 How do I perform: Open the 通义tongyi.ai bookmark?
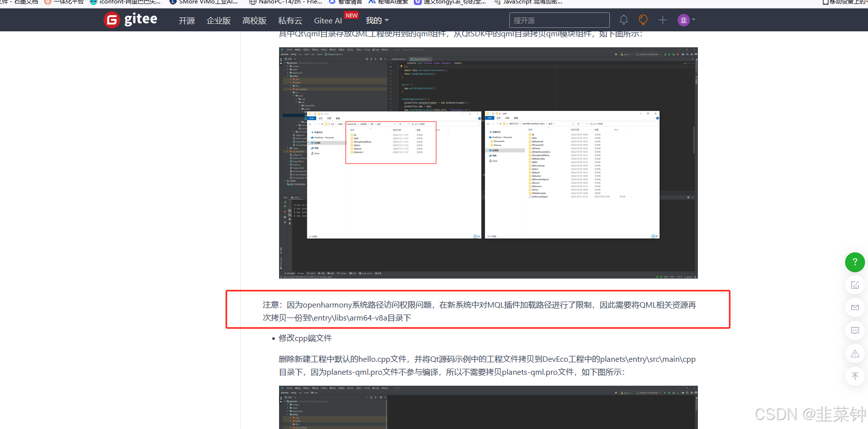[450, 2]
